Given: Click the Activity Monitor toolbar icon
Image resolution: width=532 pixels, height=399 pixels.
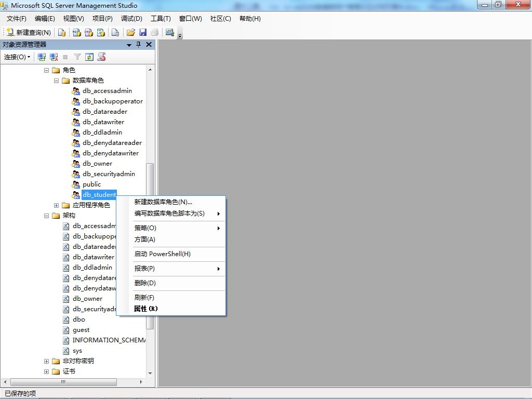Looking at the screenshot, I should (x=170, y=32).
